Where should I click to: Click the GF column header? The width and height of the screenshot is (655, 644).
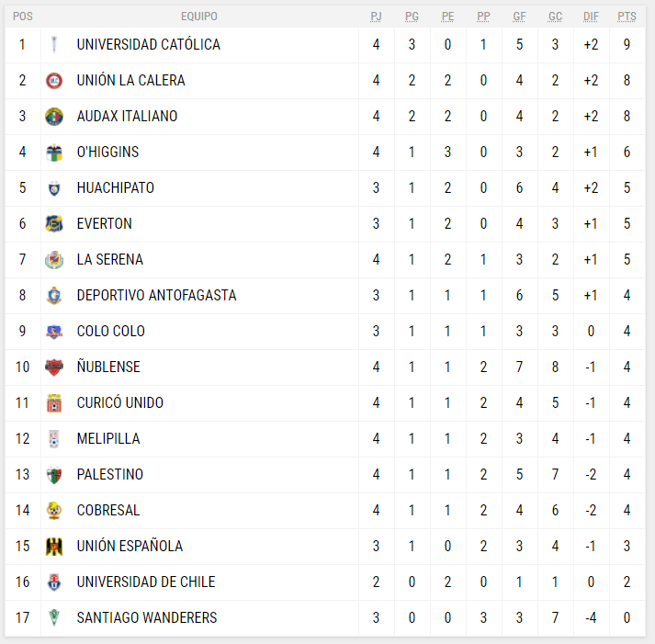point(519,17)
